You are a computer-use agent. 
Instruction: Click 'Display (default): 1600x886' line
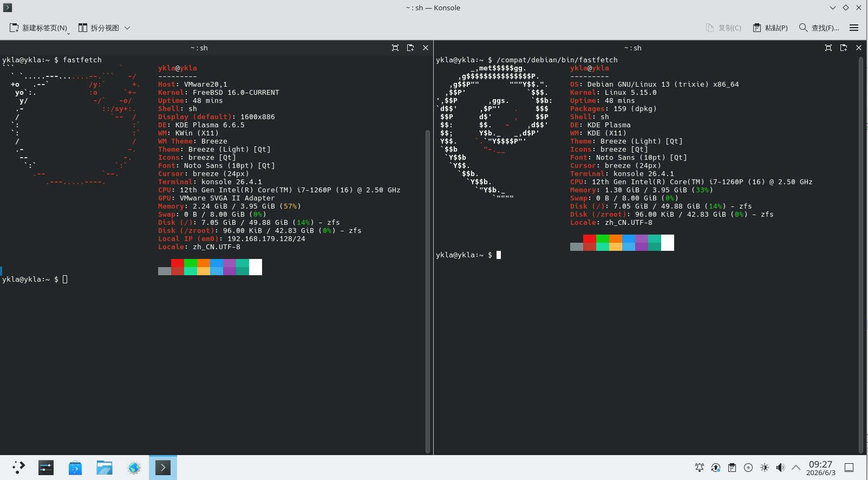point(217,117)
